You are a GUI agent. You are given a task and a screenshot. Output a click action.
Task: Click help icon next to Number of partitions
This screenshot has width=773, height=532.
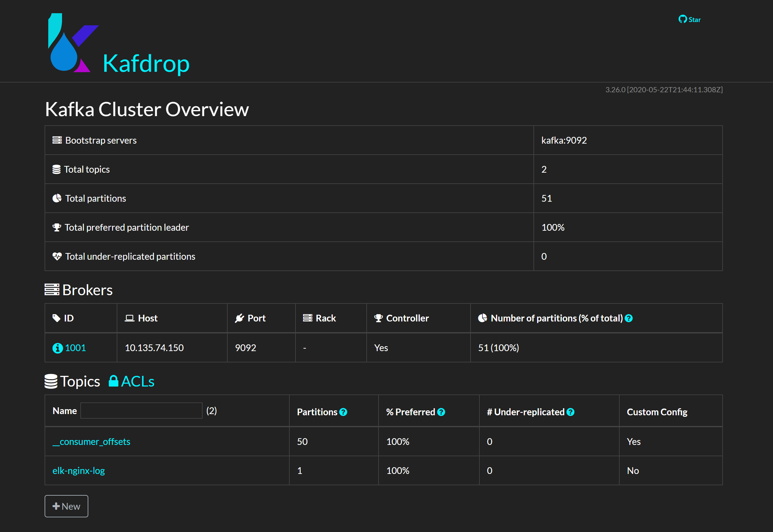[x=628, y=318]
